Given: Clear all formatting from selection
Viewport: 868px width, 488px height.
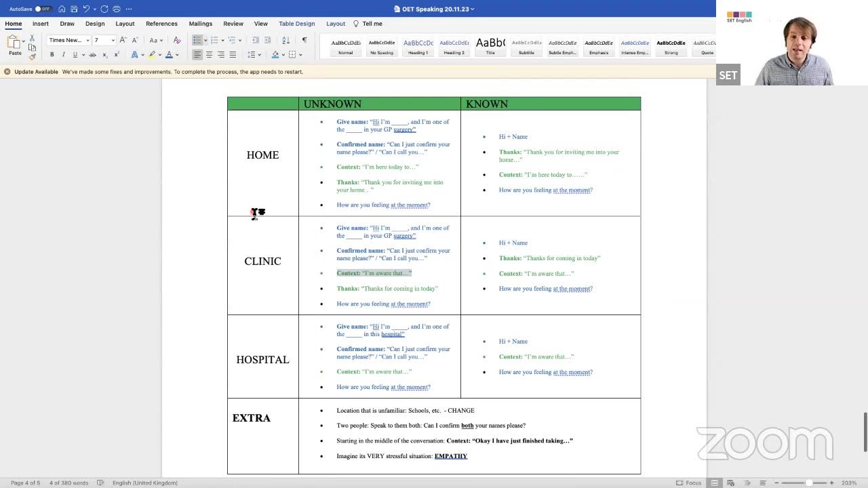Looking at the screenshot, I should pyautogui.click(x=177, y=40).
